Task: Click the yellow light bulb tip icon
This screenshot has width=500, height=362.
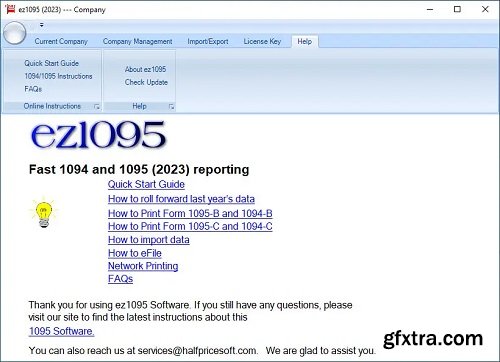Action: (44, 213)
